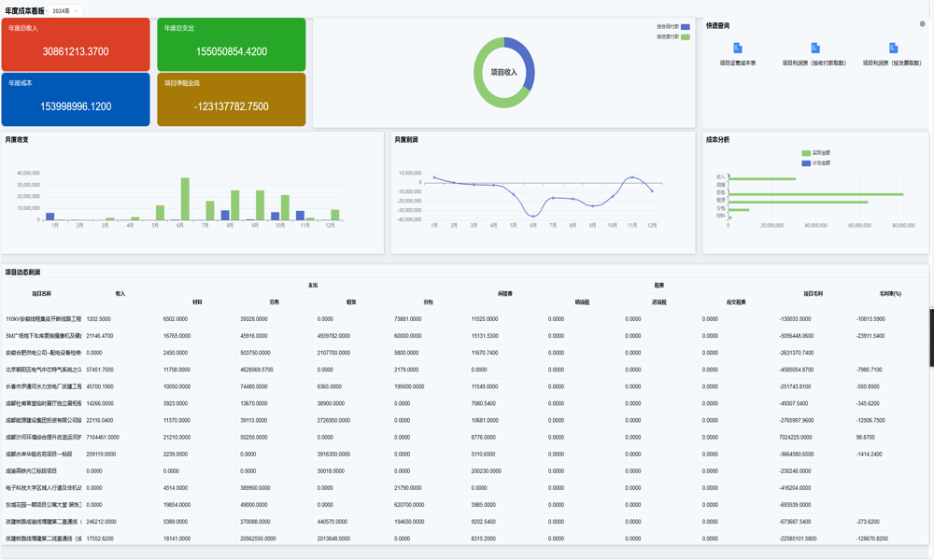This screenshot has width=934, height=560.
Task: Click the June low point on 月度利润 line
Action: 533,216
